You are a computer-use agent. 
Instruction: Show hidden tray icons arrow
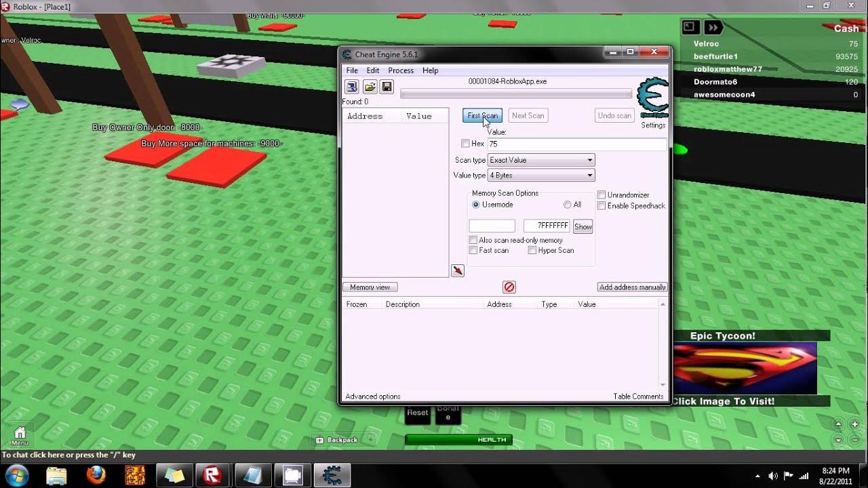(x=757, y=476)
